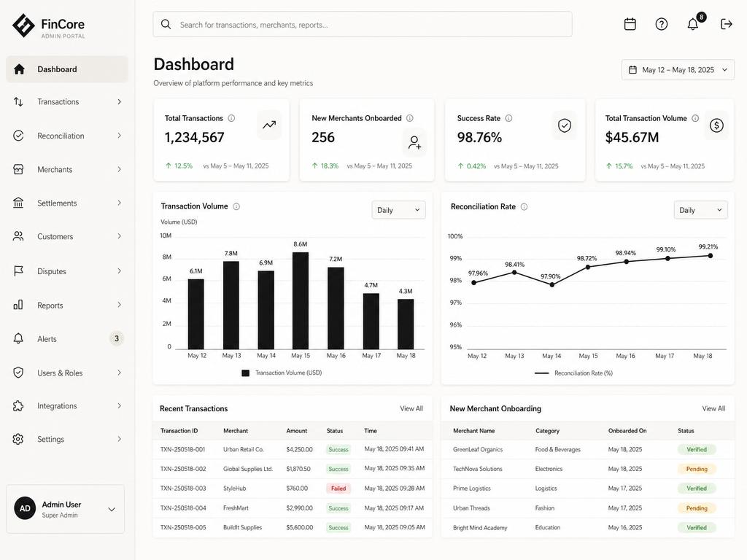
Task: Click the Alerts count badge showing 3
Action: tap(116, 338)
